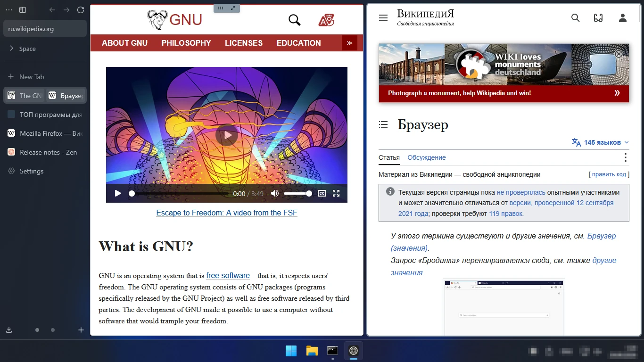The width and height of the screenshot is (644, 362).
Task: Go back with the left arrow
Action: point(52,10)
